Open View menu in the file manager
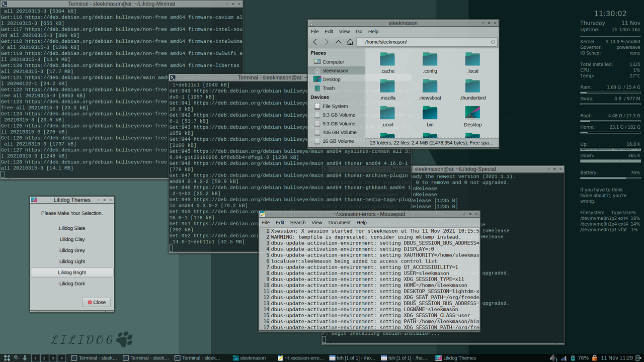 click(344, 31)
